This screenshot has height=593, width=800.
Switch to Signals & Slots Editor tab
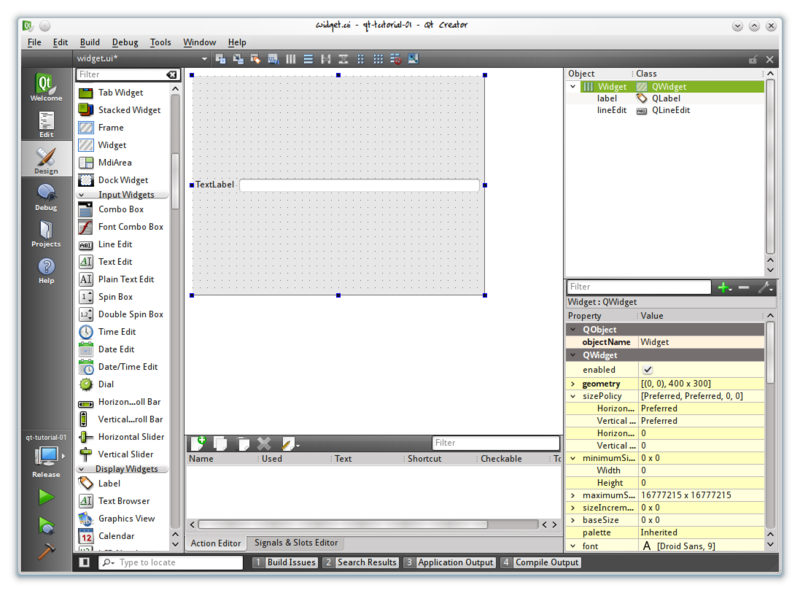(x=295, y=543)
